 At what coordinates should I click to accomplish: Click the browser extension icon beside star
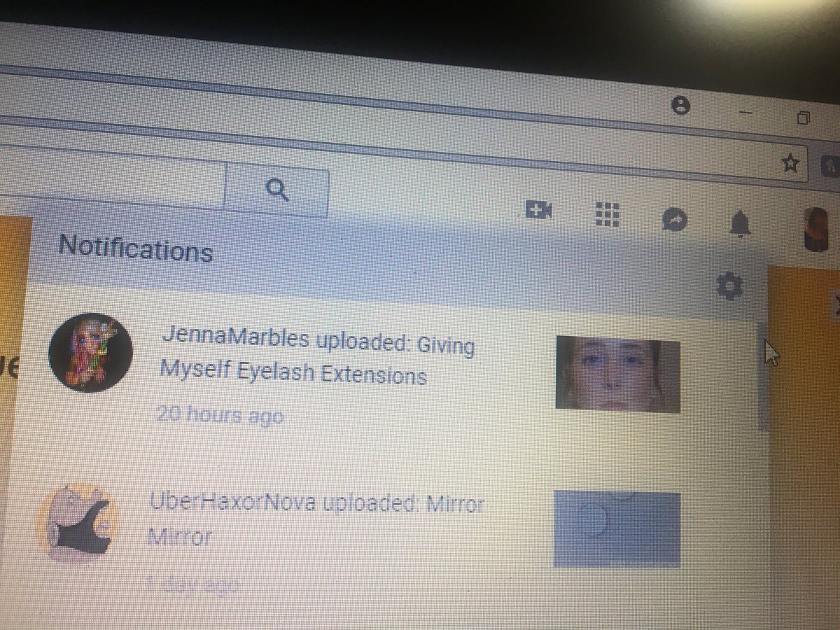click(831, 166)
